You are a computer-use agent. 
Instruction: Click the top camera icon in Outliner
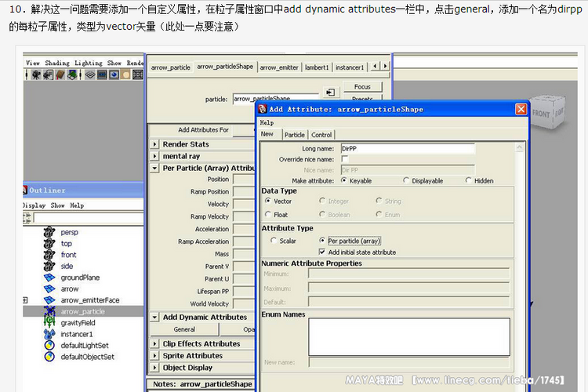point(49,244)
